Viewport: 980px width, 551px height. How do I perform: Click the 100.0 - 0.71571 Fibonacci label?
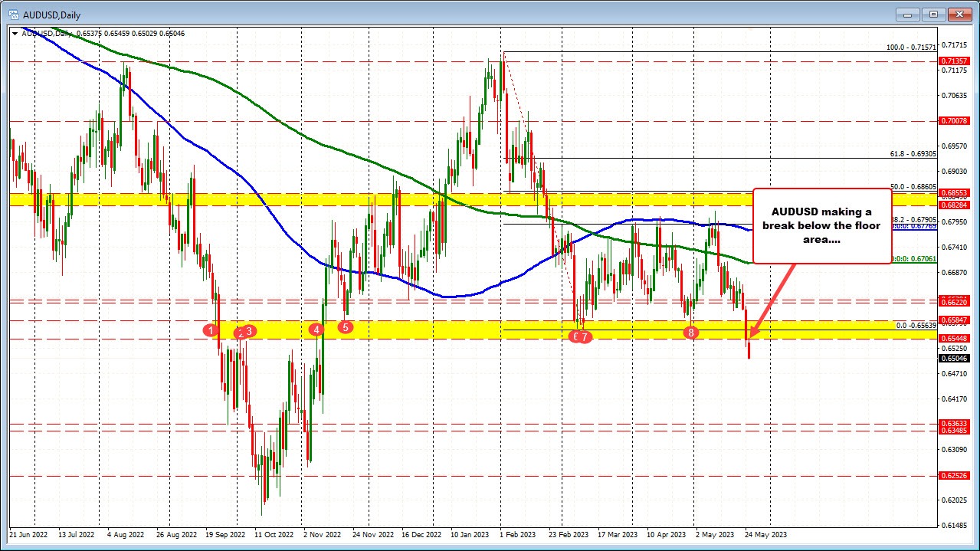911,47
